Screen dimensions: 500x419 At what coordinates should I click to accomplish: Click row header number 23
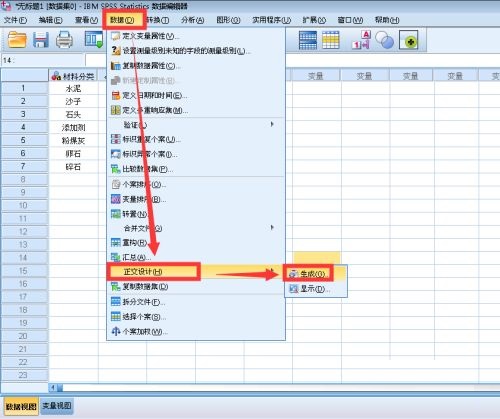[x=24, y=375]
